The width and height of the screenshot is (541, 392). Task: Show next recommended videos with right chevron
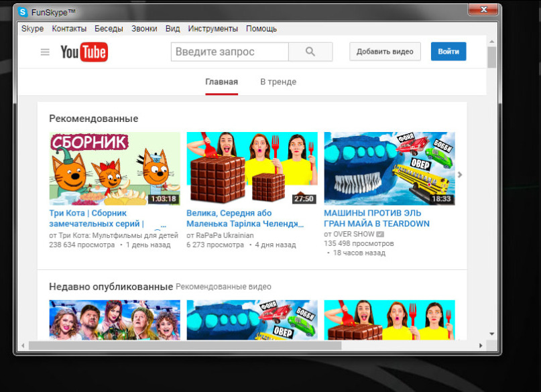460,175
